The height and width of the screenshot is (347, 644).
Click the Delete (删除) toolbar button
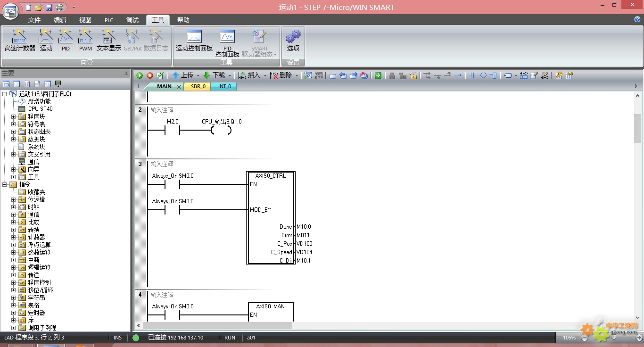coord(281,75)
